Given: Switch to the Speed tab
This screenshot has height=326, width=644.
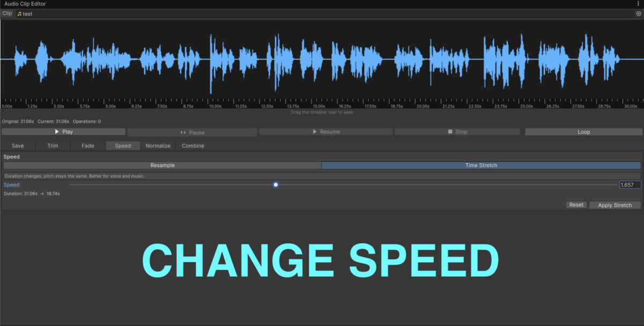Looking at the screenshot, I should coord(123,146).
